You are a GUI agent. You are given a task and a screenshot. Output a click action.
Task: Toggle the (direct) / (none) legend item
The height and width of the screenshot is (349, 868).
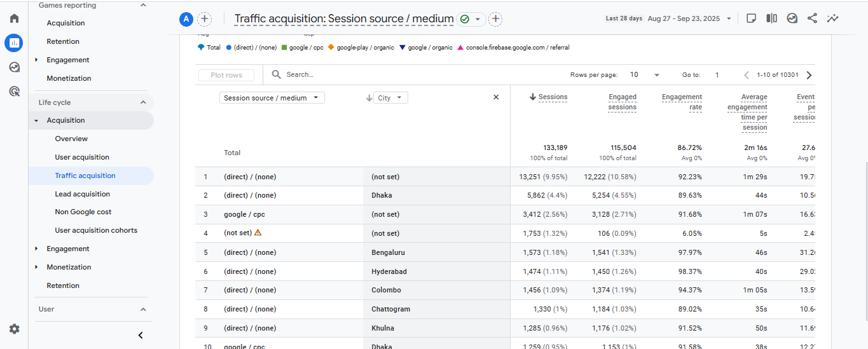(251, 48)
